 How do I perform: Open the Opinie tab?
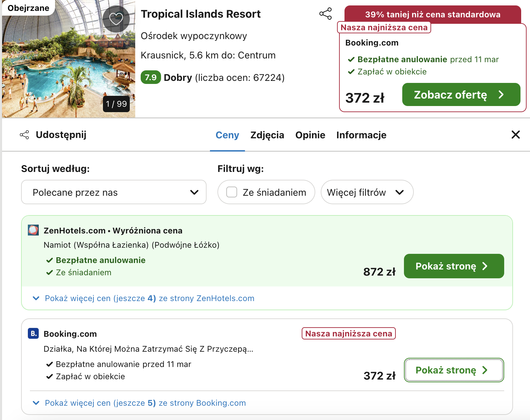tap(310, 135)
